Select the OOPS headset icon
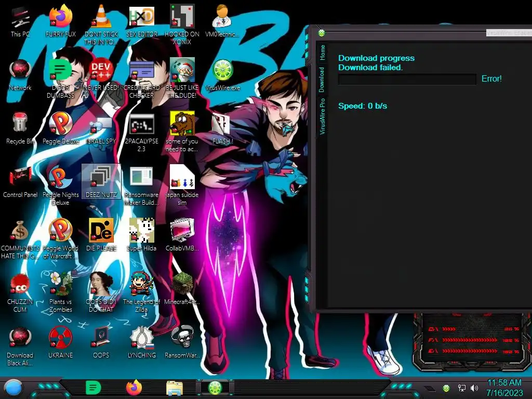The width and height of the screenshot is (532, 399). tap(101, 343)
